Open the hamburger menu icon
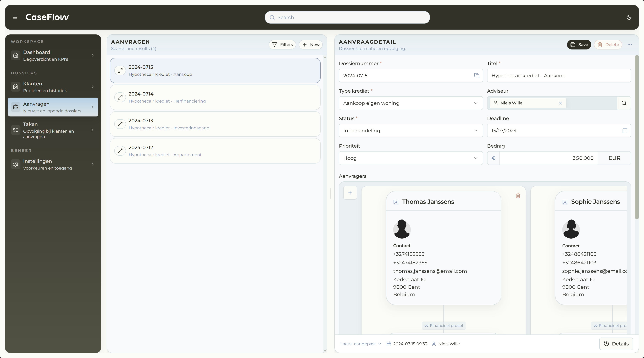The width and height of the screenshot is (644, 358). tap(15, 17)
